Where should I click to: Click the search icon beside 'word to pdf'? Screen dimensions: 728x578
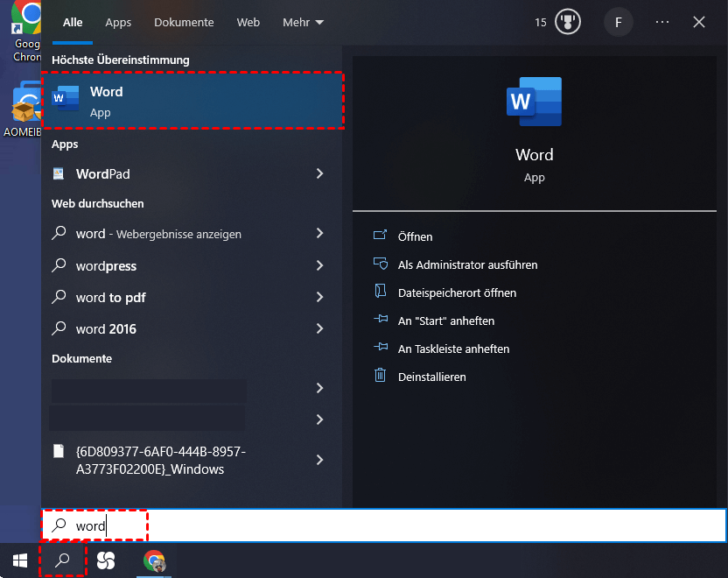[59, 297]
